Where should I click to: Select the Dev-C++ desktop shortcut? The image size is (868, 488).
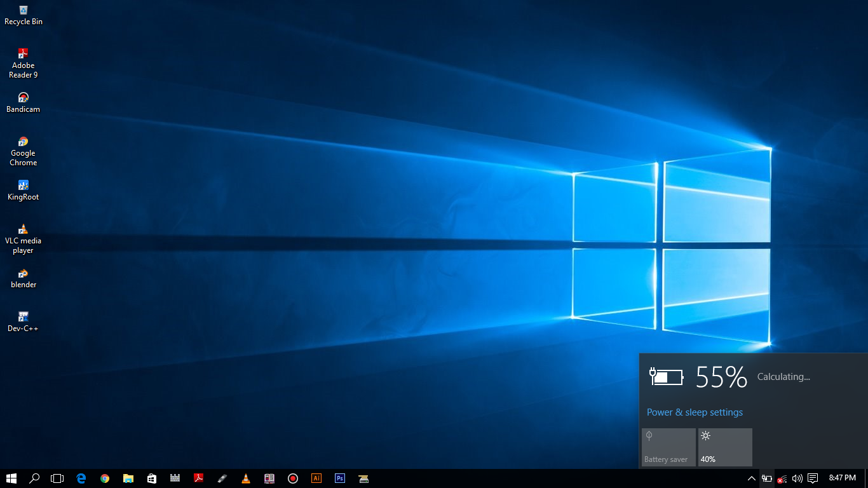tap(24, 322)
